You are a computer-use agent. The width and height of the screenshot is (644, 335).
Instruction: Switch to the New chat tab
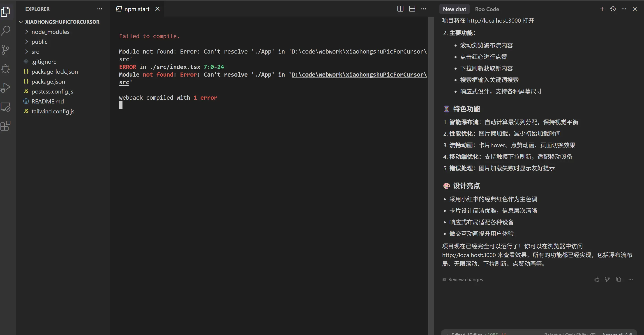(x=454, y=9)
